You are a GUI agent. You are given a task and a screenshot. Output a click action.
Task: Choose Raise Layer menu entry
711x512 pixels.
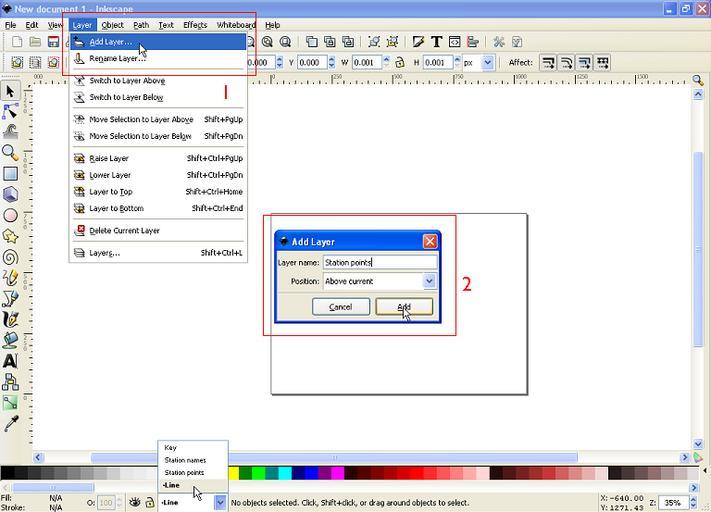157,158
